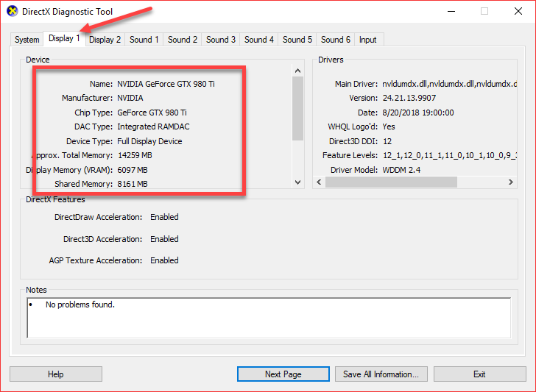Click Device list scroll down arrow
This screenshot has height=392, width=536.
(297, 182)
